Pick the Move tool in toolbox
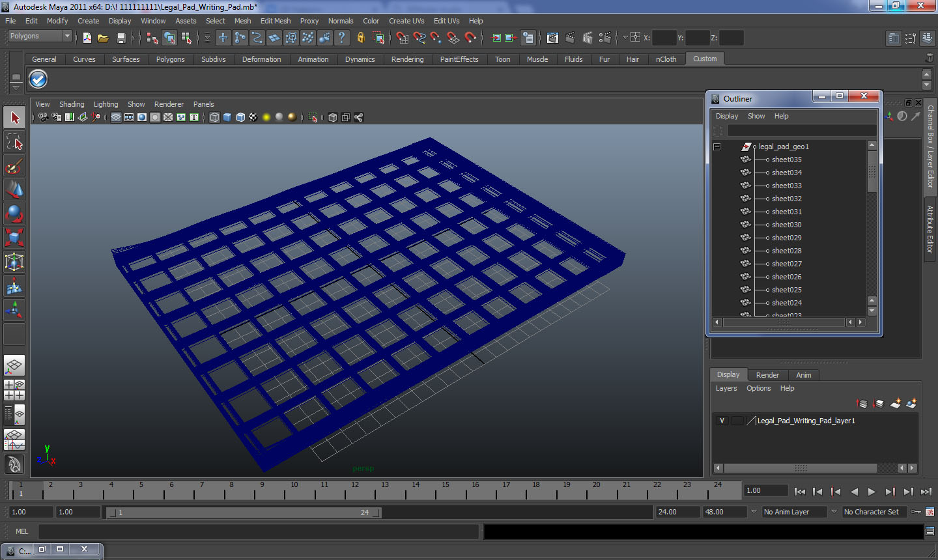This screenshot has height=560, width=938. [x=14, y=189]
